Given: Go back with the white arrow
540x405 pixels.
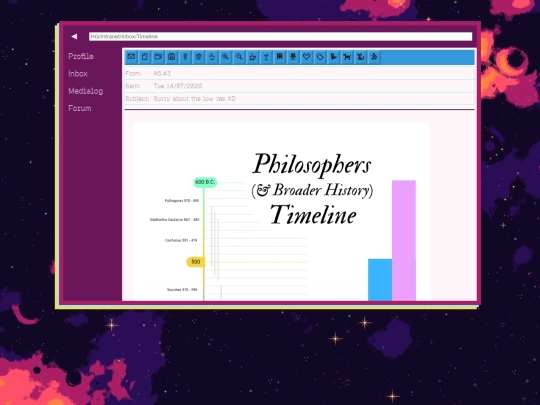Looking at the screenshot, I should [74, 36].
